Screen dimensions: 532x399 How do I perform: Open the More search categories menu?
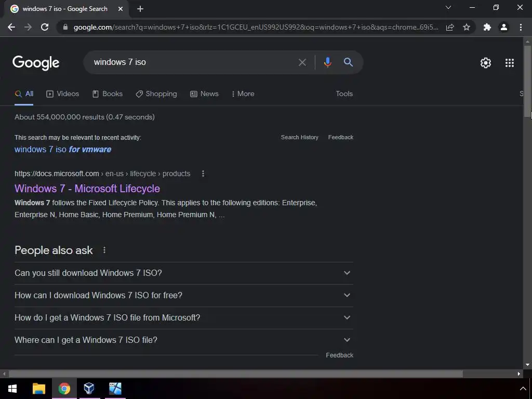tap(243, 94)
